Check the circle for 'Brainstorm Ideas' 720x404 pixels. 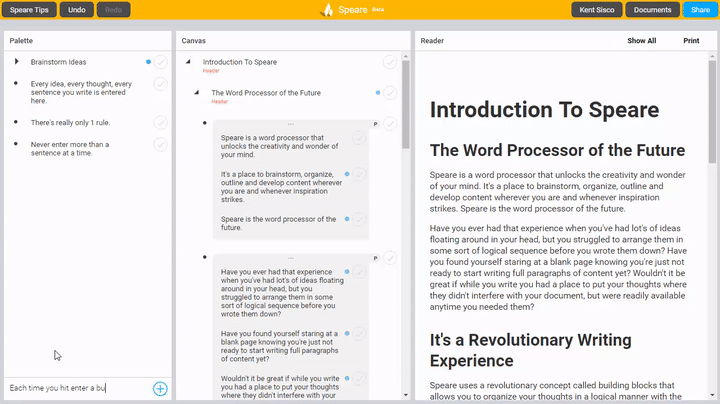click(160, 62)
